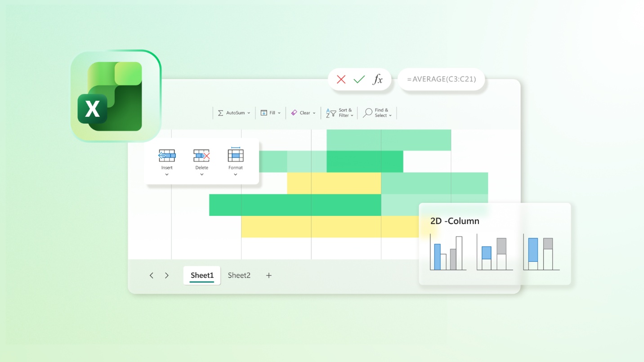Click the Sort & Filter label
Screen dimensions: 644x362
[x=344, y=113]
